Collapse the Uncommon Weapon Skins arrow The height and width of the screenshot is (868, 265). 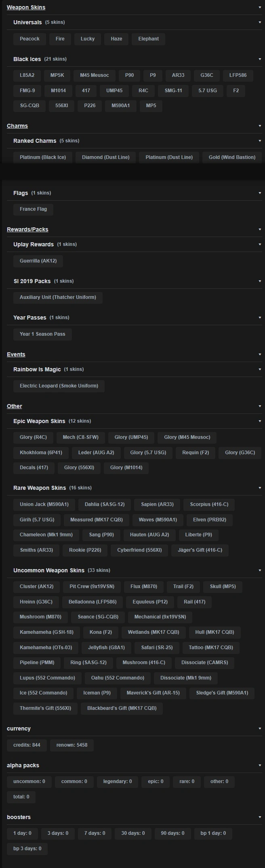click(260, 570)
